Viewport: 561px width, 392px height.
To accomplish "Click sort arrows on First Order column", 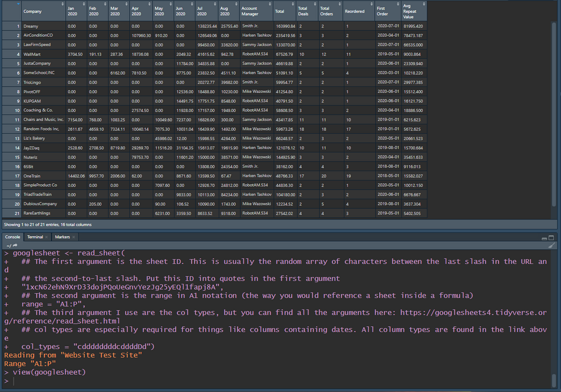I will pyautogui.click(x=398, y=4).
